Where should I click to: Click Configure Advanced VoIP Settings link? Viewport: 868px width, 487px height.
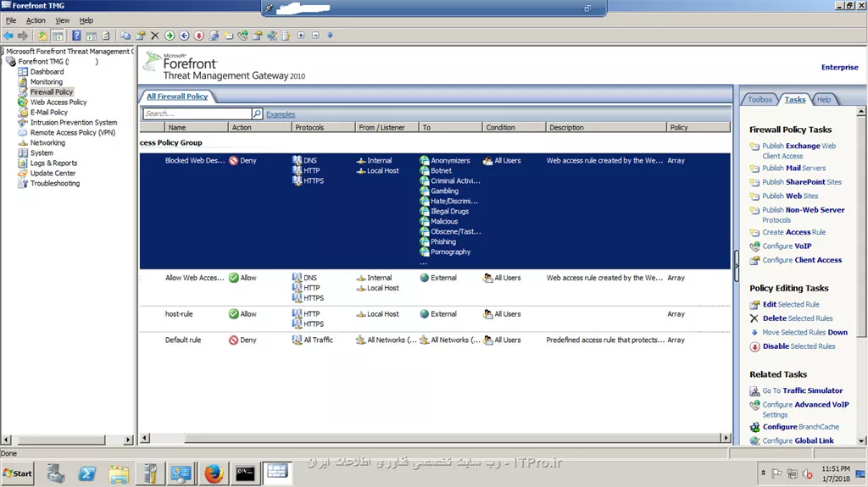coord(805,410)
